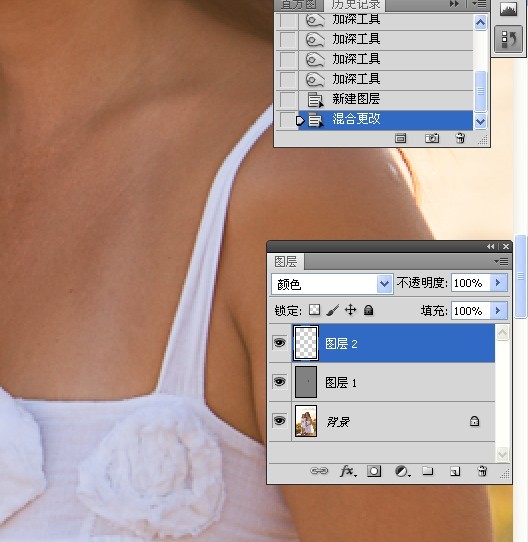This screenshot has width=528, height=542.
Task: Click the 填充 fill value field
Action: pos(470,311)
